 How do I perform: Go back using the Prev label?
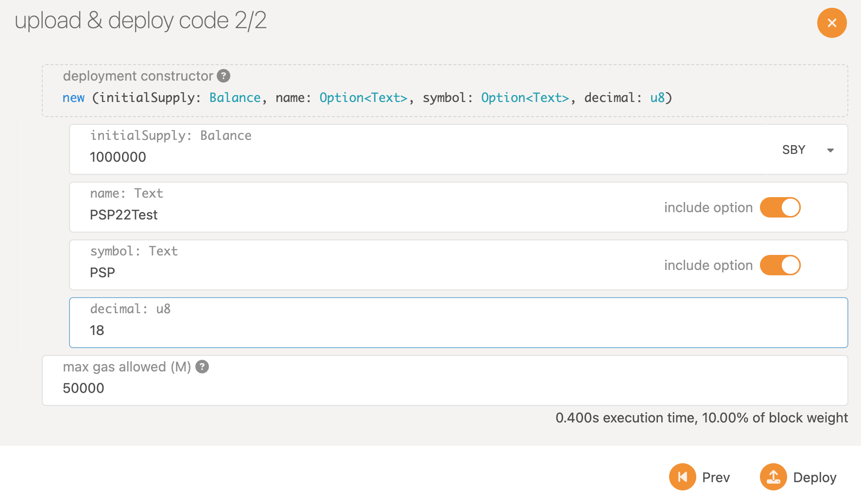pyautogui.click(x=716, y=477)
